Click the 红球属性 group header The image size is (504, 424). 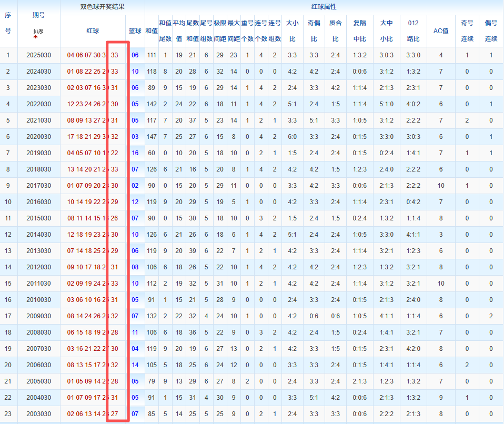[x=324, y=7]
